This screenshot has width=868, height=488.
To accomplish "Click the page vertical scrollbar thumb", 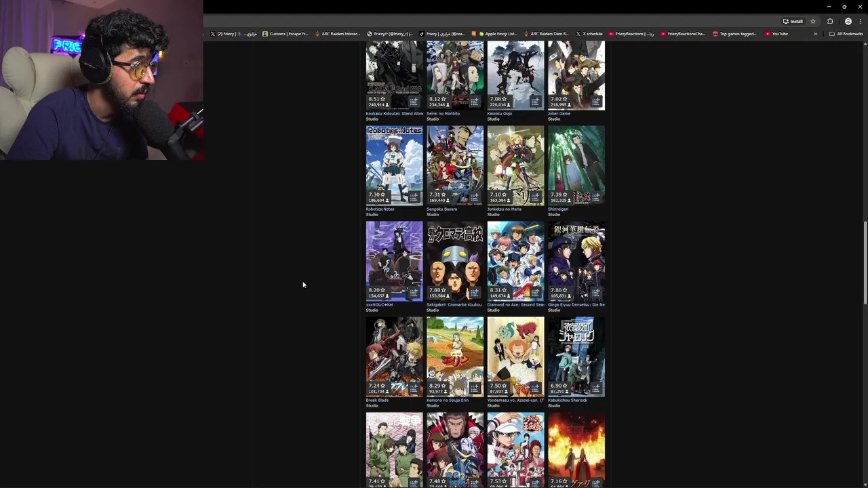I will (x=865, y=263).
